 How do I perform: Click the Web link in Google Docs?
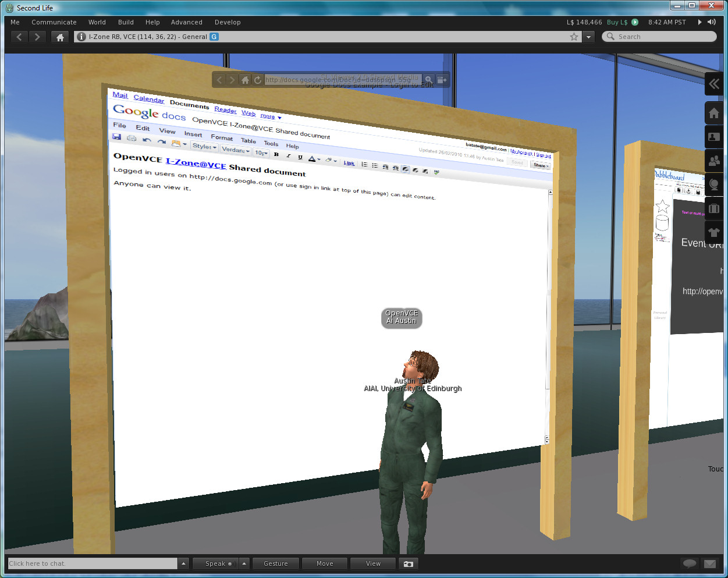point(248,113)
